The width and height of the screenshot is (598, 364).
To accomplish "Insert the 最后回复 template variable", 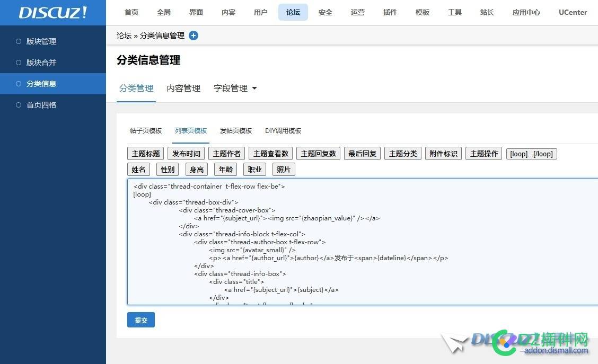I will point(362,153).
